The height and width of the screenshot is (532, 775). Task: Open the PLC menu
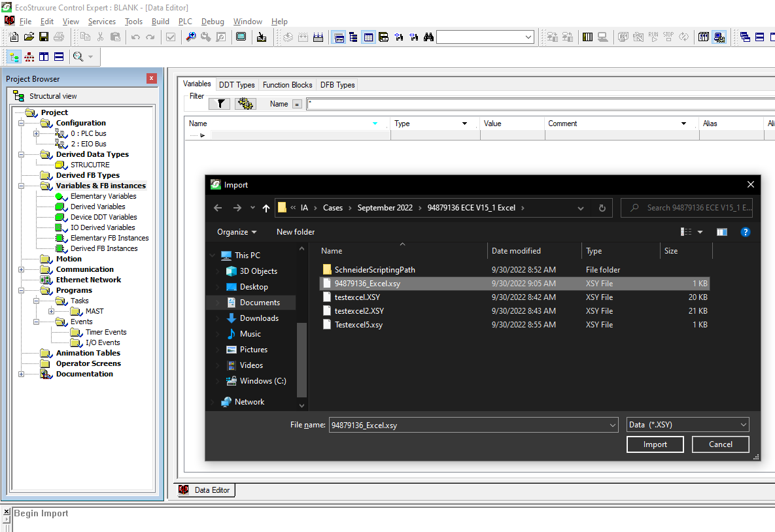[x=185, y=21]
